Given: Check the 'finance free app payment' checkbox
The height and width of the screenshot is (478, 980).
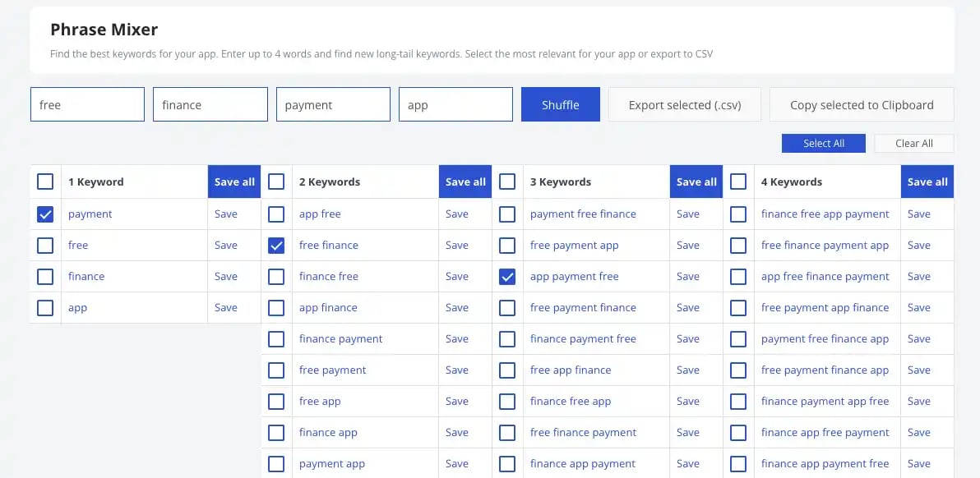Looking at the screenshot, I should coord(738,214).
